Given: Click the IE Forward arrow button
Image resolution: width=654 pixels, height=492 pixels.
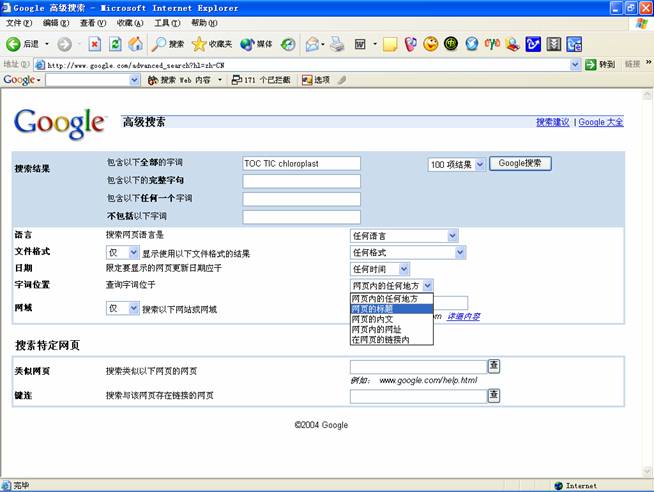Looking at the screenshot, I should click(64, 44).
